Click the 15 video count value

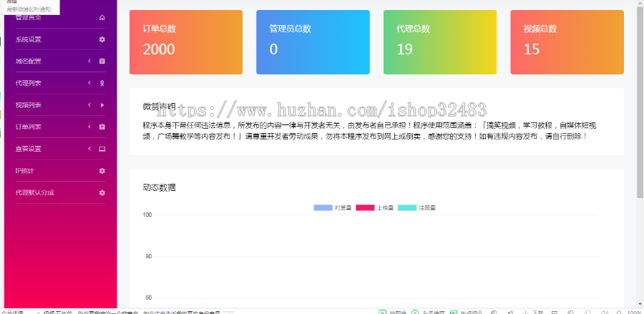tap(532, 49)
